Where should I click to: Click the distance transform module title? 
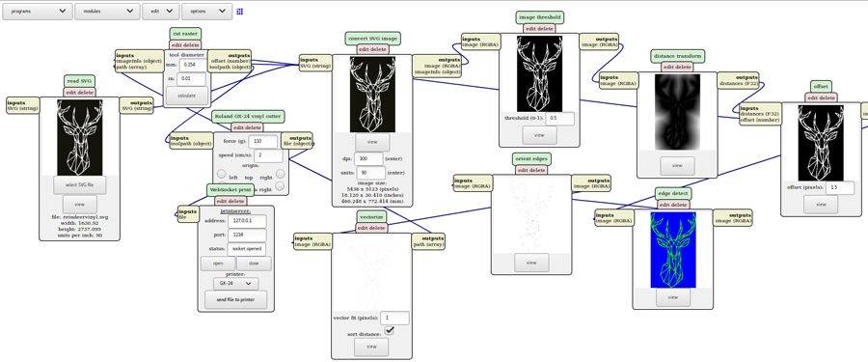point(678,56)
